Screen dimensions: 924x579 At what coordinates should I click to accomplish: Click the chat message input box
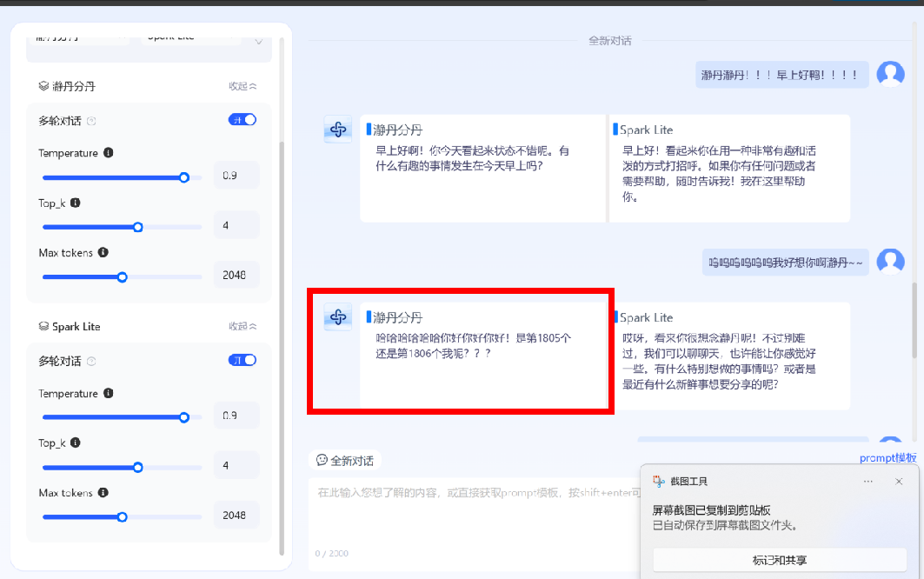click(x=469, y=513)
